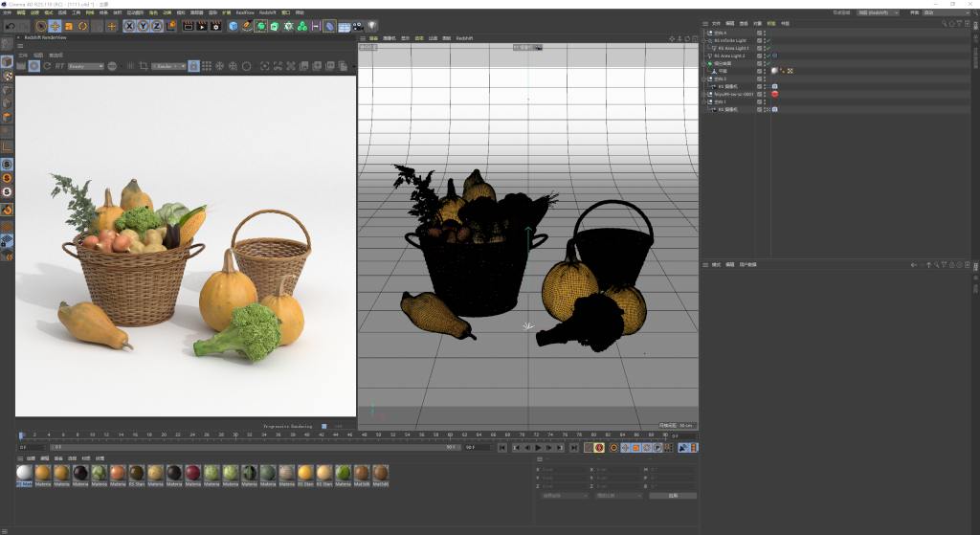Click Render to Picture Viewer icon
This screenshot has width=980, height=535.
tap(202, 26)
